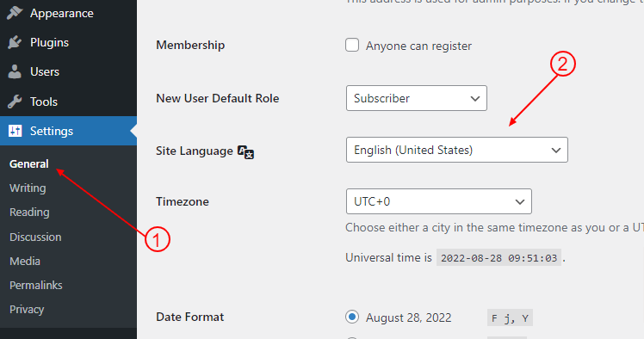The width and height of the screenshot is (644, 339).
Task: Expand the Site Language dropdown
Action: [x=457, y=150]
